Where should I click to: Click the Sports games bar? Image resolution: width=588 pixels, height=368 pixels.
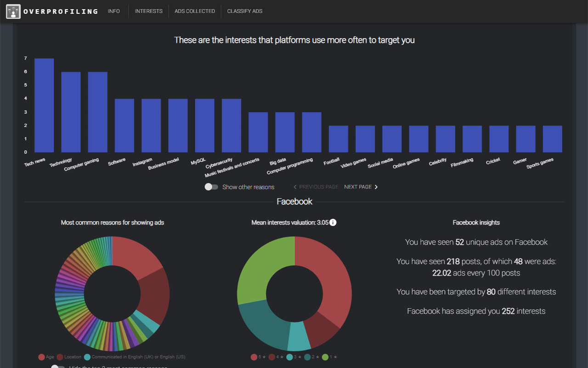[x=553, y=139]
